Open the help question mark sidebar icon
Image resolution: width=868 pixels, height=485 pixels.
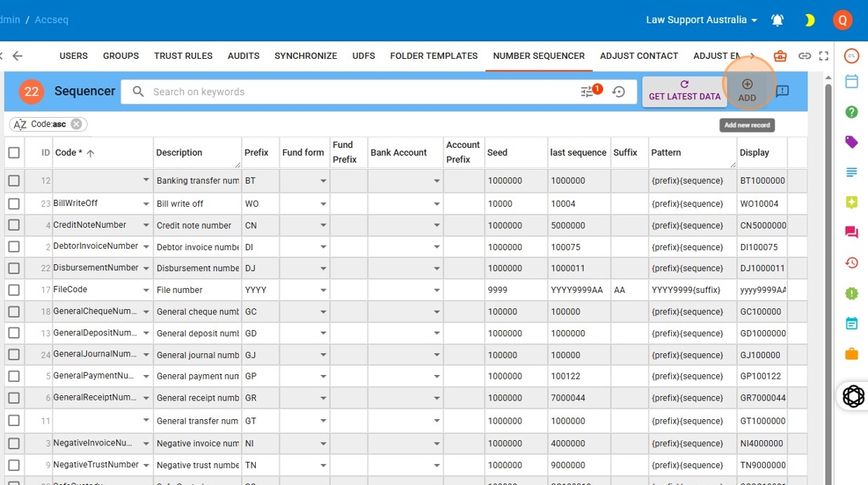[x=852, y=112]
